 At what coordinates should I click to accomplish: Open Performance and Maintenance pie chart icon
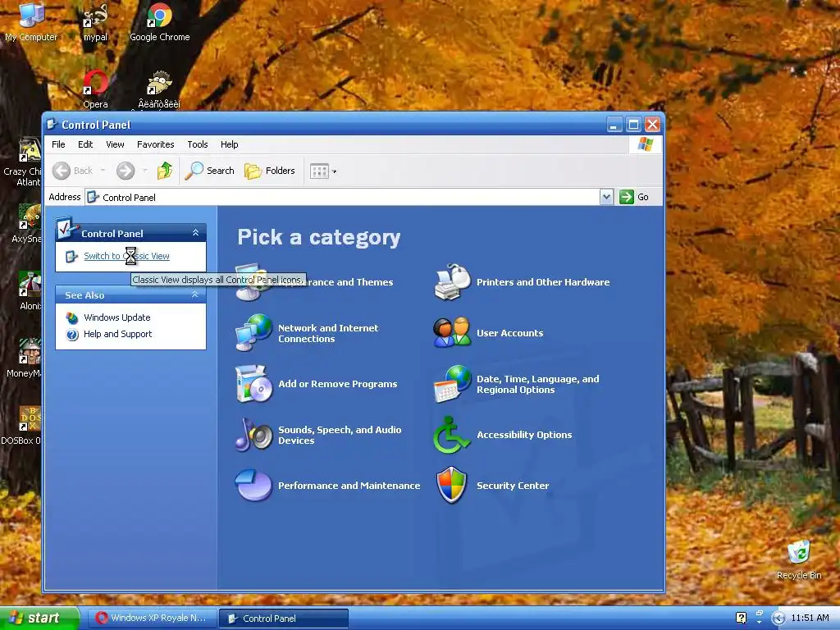(x=254, y=486)
